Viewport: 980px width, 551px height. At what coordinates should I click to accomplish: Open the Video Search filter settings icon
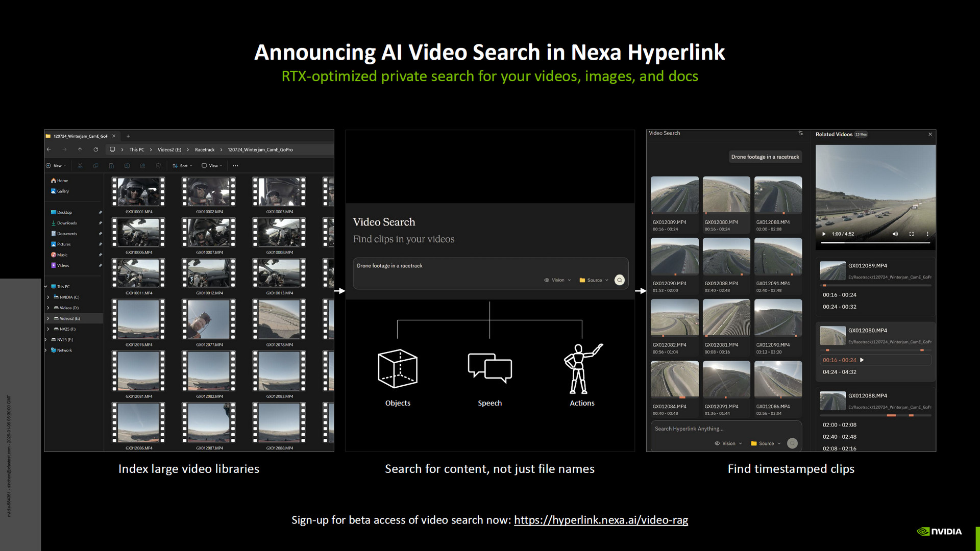800,133
